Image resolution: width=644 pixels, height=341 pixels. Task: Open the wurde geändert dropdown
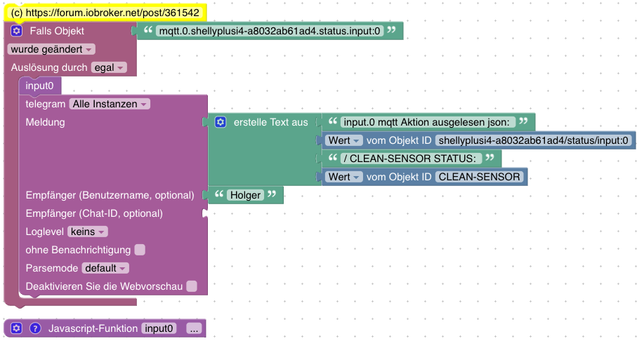click(x=51, y=49)
